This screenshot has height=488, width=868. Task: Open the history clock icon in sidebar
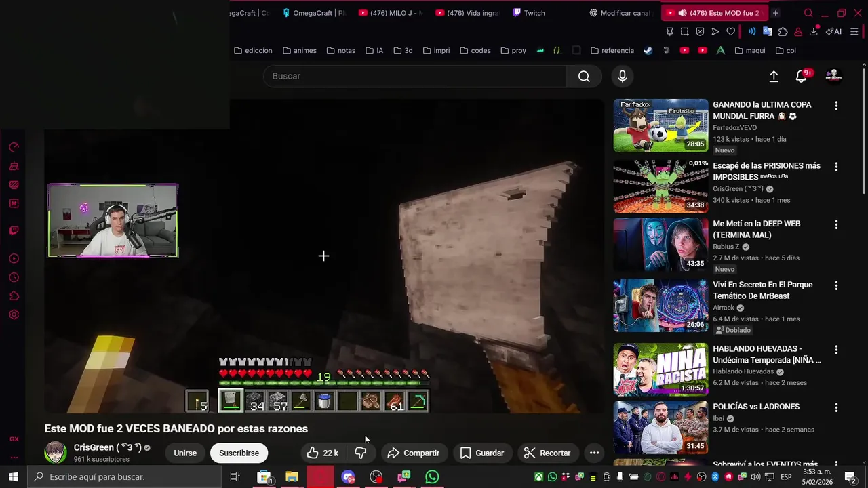[14, 277]
